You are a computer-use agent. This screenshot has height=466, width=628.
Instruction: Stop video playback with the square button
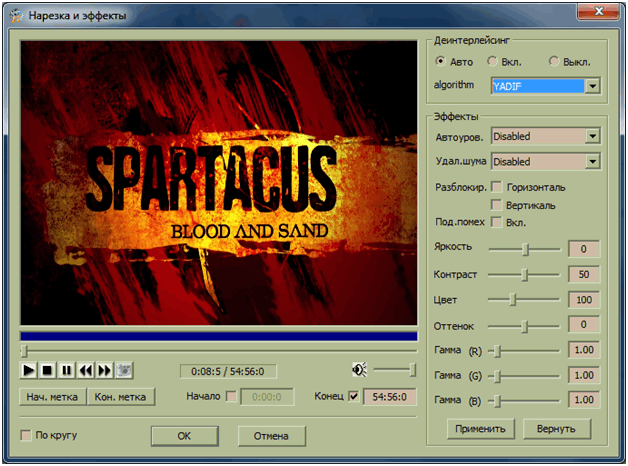tap(47, 370)
